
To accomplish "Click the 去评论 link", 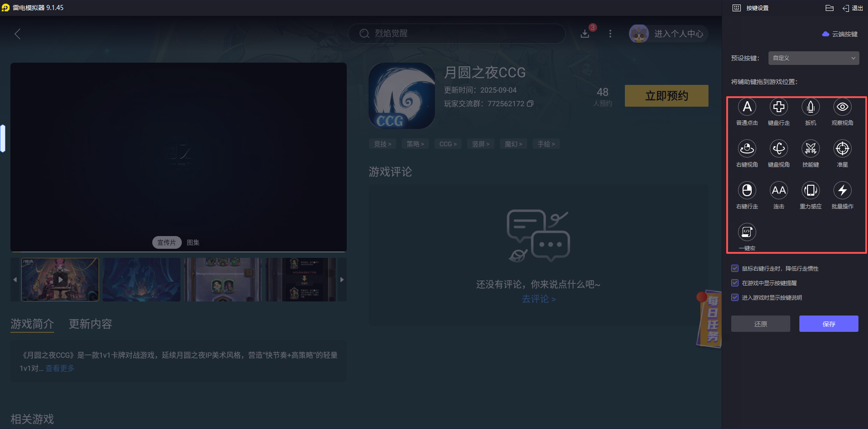I will 539,299.
